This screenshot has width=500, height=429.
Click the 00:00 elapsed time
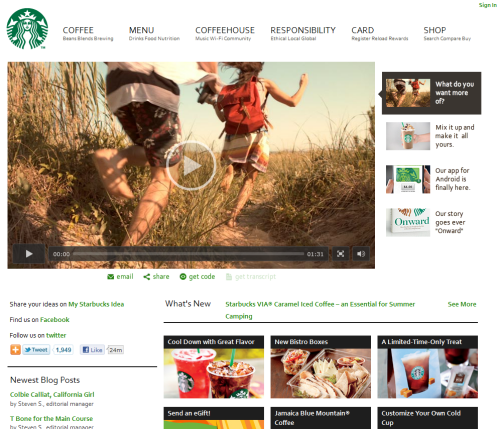coord(61,254)
